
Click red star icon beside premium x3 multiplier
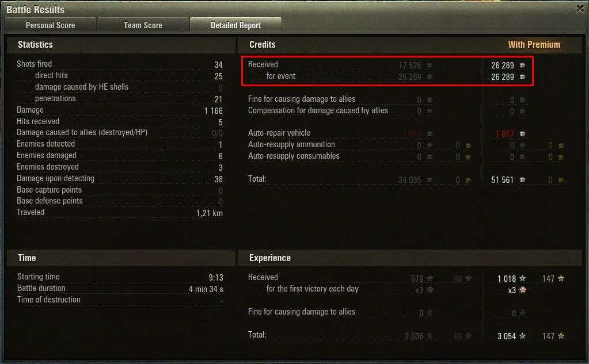[x=523, y=290]
